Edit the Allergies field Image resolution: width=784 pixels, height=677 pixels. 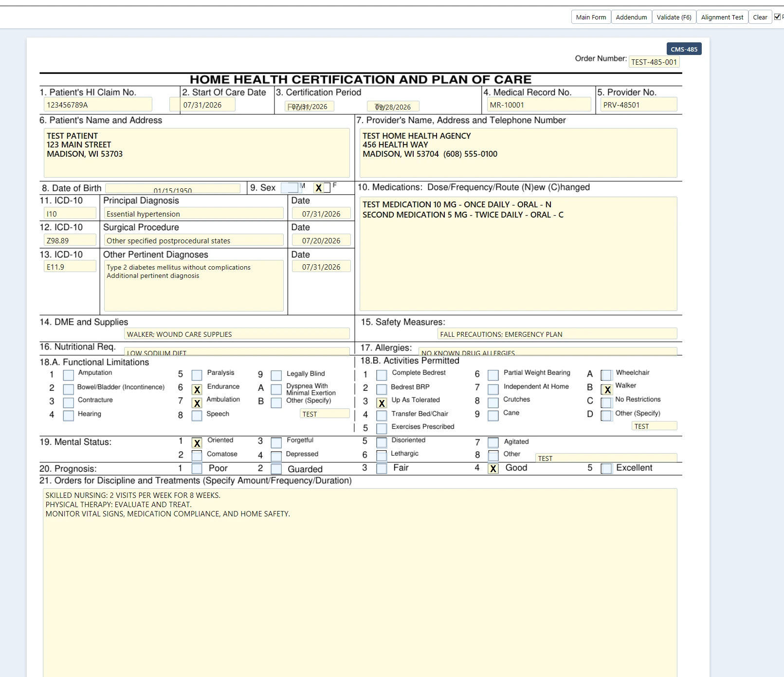click(x=547, y=351)
